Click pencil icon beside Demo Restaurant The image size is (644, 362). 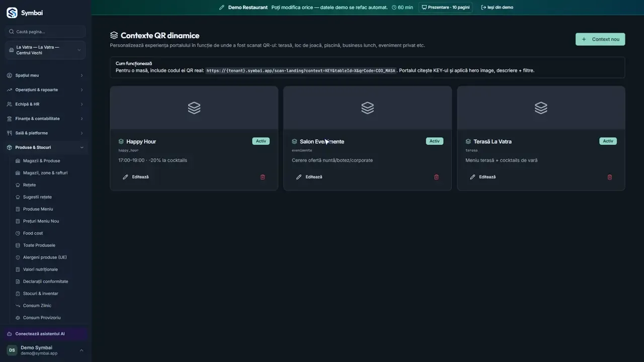pos(221,8)
